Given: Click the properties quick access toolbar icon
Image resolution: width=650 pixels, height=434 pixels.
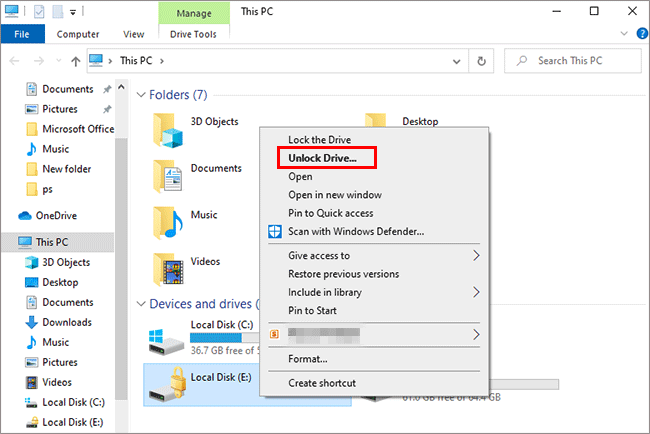Looking at the screenshot, I should coord(39,12).
